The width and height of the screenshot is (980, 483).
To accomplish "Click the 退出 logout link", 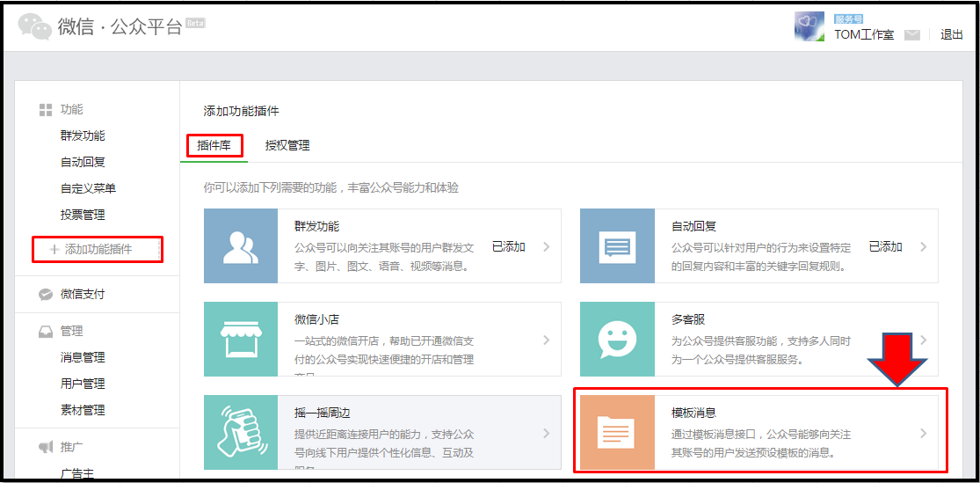I will pos(952,35).
